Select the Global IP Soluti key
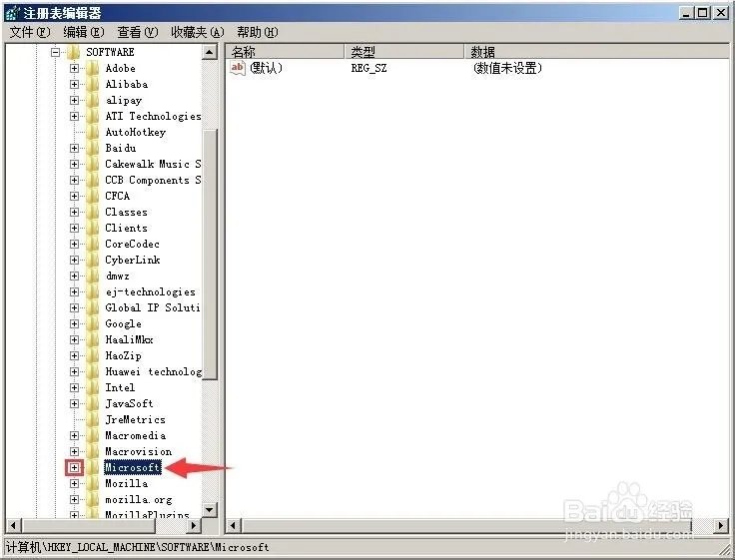This screenshot has height=560, width=735. coord(153,307)
